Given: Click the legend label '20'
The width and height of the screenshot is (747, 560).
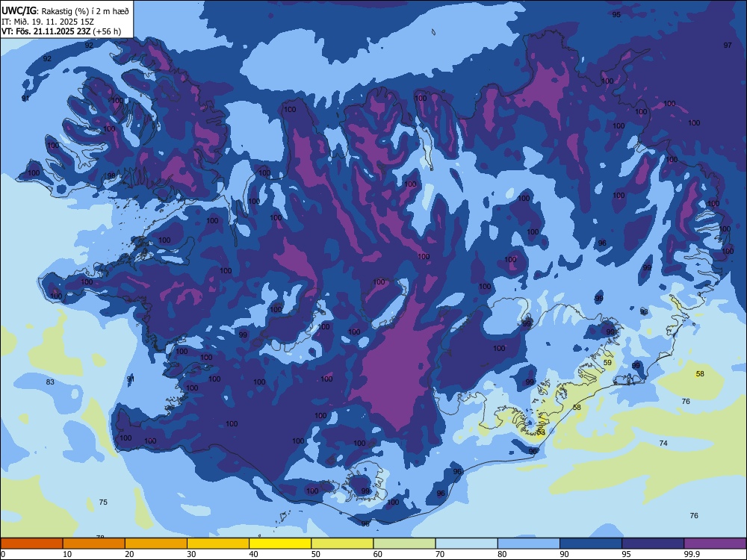Looking at the screenshot, I should click(129, 554).
